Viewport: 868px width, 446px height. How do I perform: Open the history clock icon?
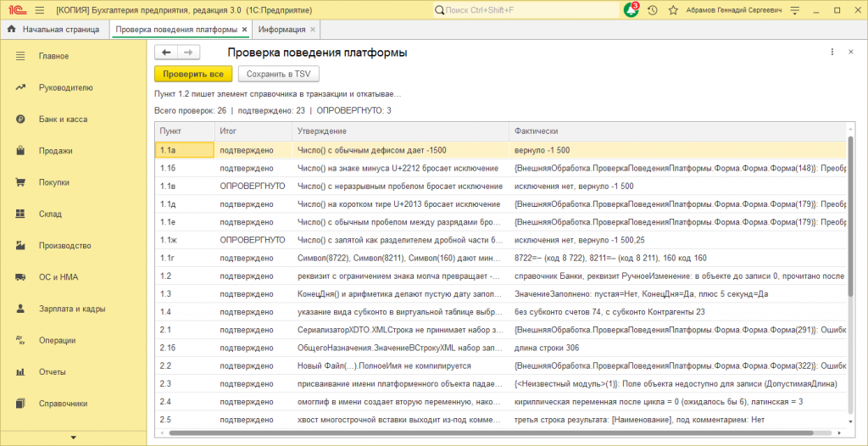(x=653, y=10)
